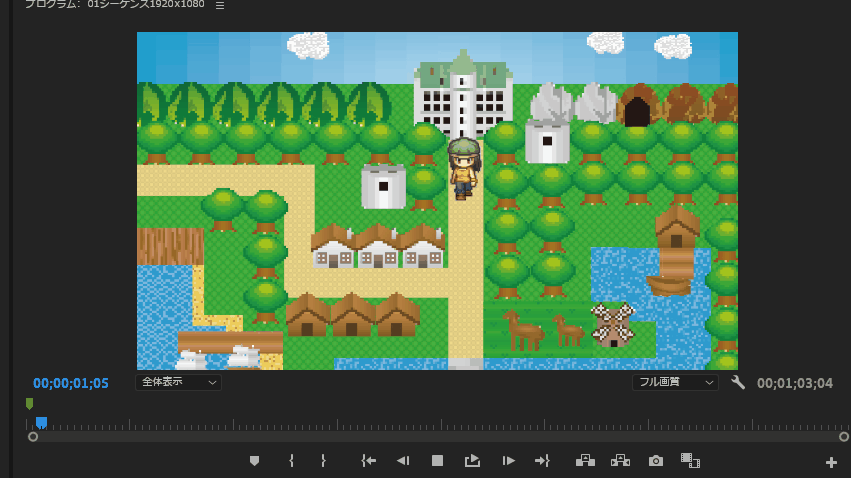Click the blue playhead on the time ruler

41,423
